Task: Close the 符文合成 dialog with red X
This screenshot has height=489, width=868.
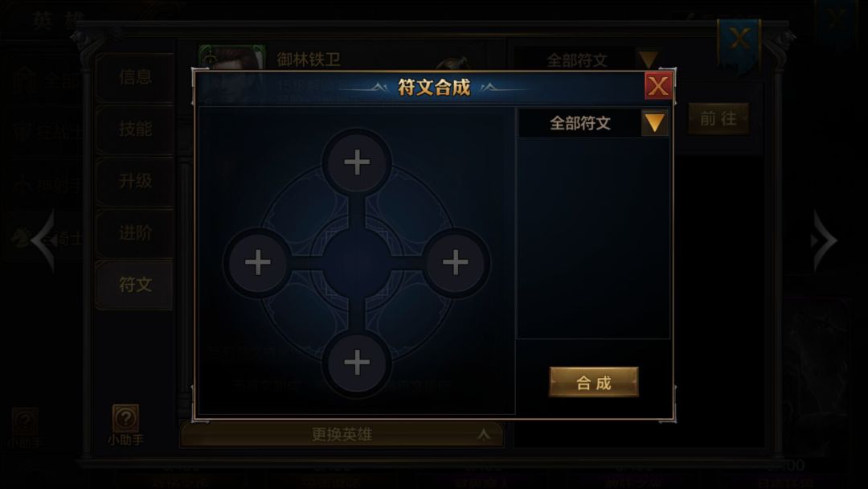Action: tap(658, 86)
